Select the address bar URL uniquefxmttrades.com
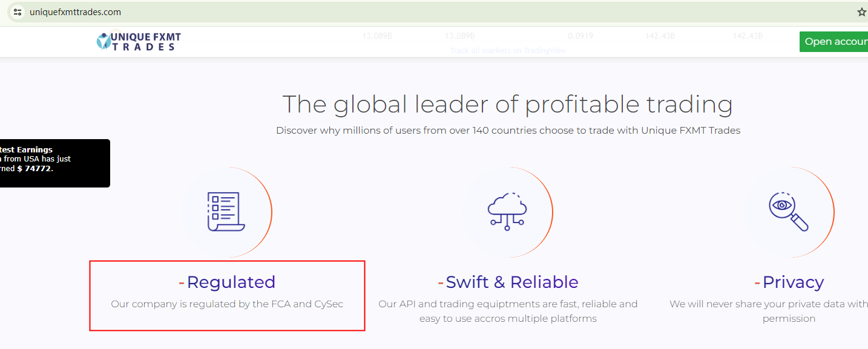868x349 pixels. [75, 12]
